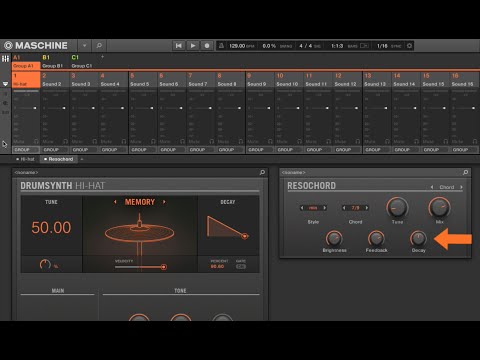
Task: Mute the Sound 2 channel
Action: point(48,142)
